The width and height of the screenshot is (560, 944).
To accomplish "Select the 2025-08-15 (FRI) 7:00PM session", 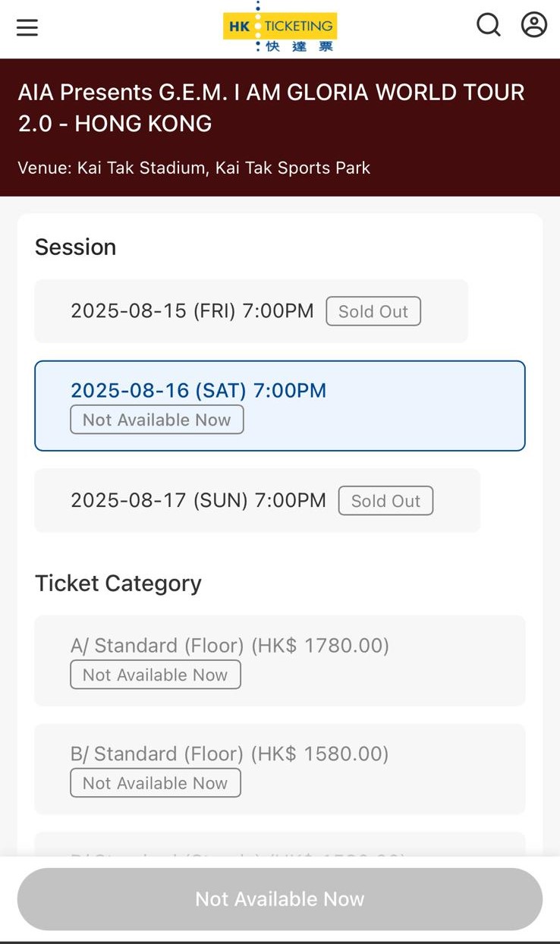I will pyautogui.click(x=192, y=311).
